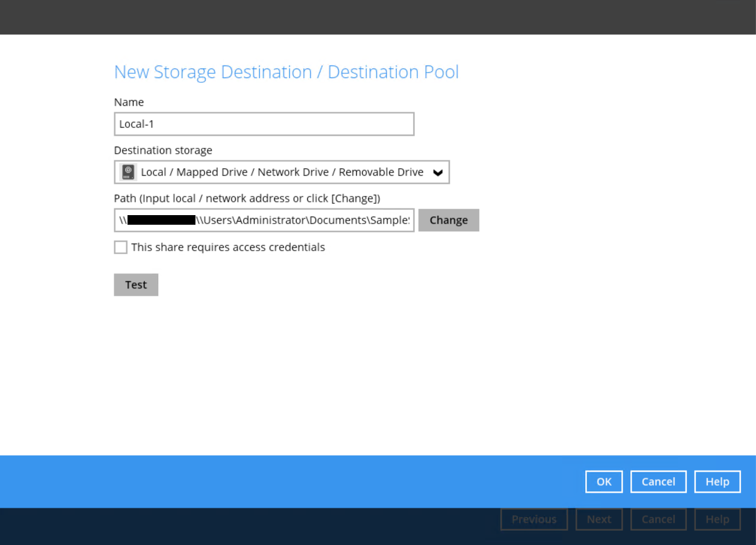
Task: Click the dimmed Previous button
Action: (534, 519)
